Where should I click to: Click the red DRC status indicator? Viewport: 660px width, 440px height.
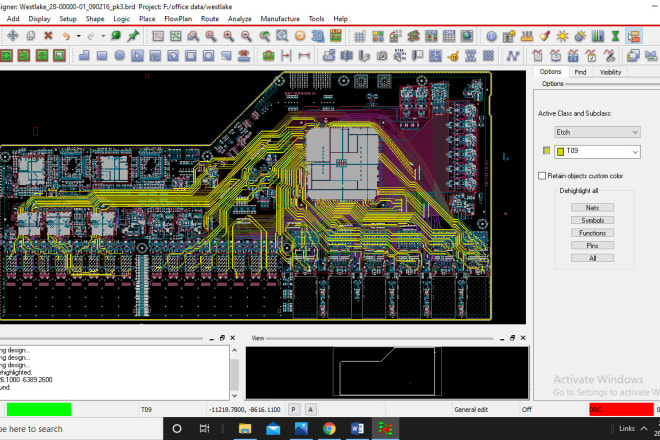[x=621, y=409]
